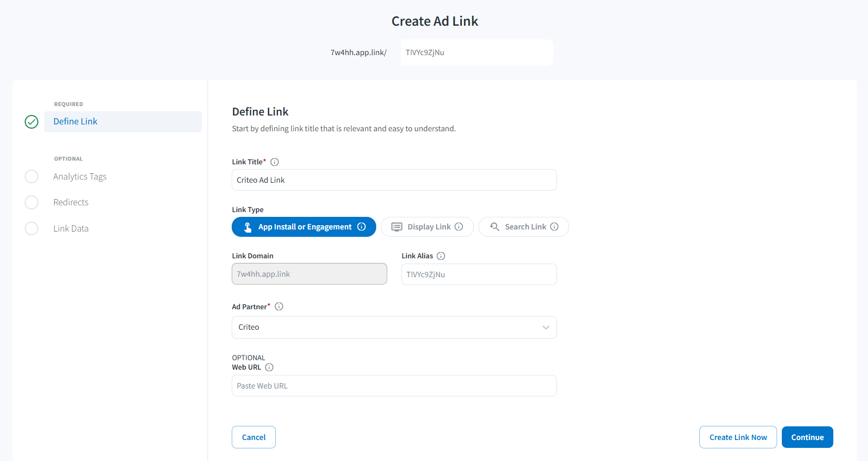Open the Ad Partner Criteo dropdown
Viewport: 868px width, 461px height.
(x=394, y=327)
